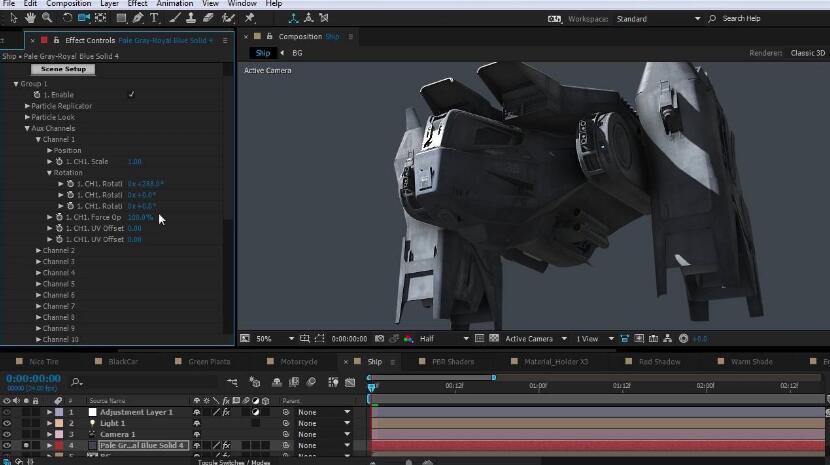Select the Zoom magnifier tool
This screenshot has height=465, width=830.
click(47, 18)
